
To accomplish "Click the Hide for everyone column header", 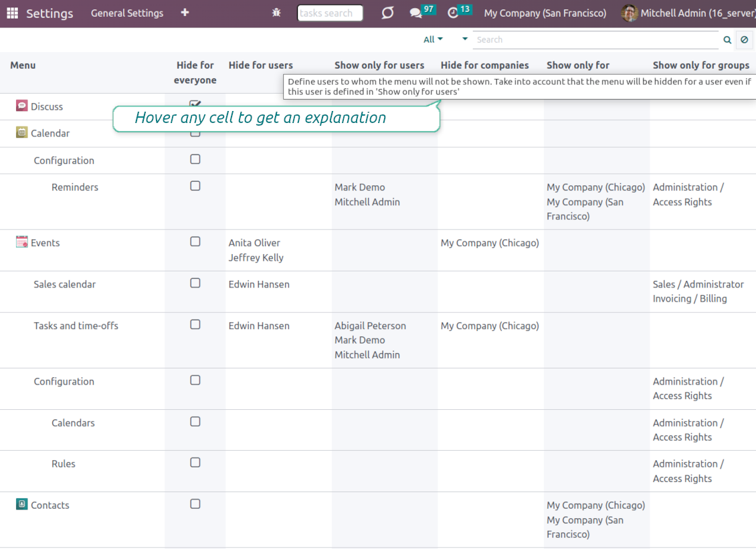I will click(x=195, y=72).
